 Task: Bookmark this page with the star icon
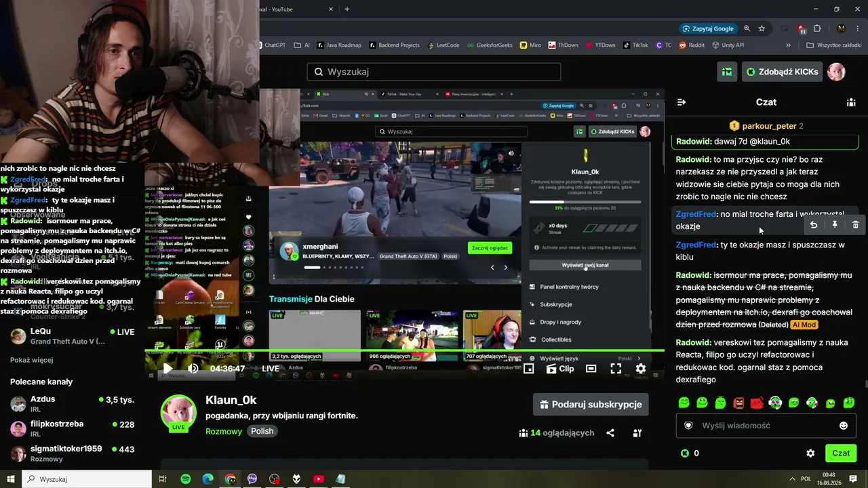(762, 28)
